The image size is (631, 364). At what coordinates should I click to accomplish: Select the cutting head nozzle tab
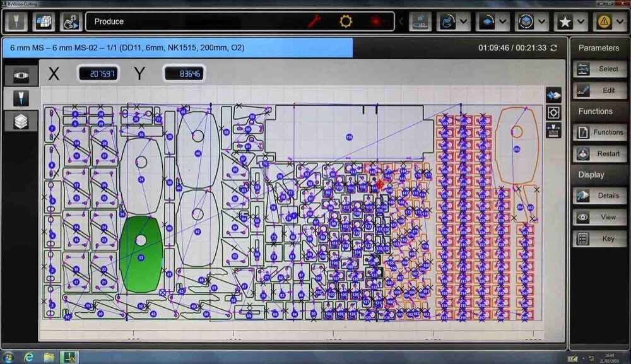(21, 98)
